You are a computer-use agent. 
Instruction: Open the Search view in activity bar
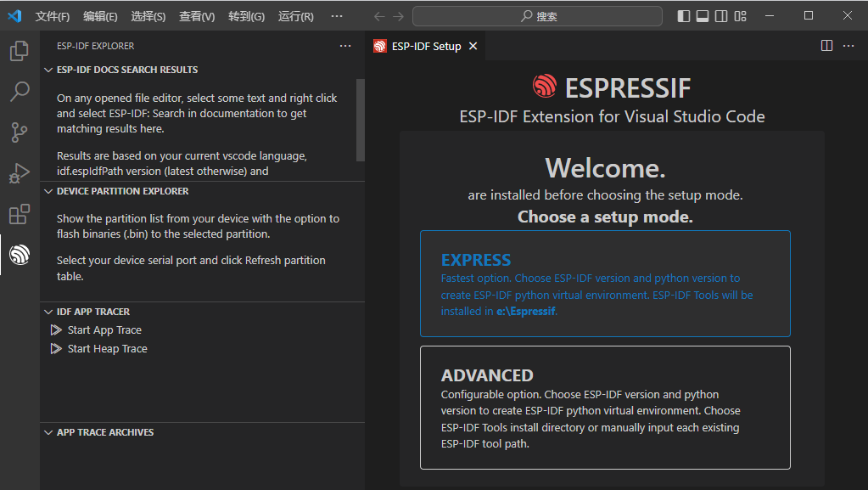click(20, 92)
